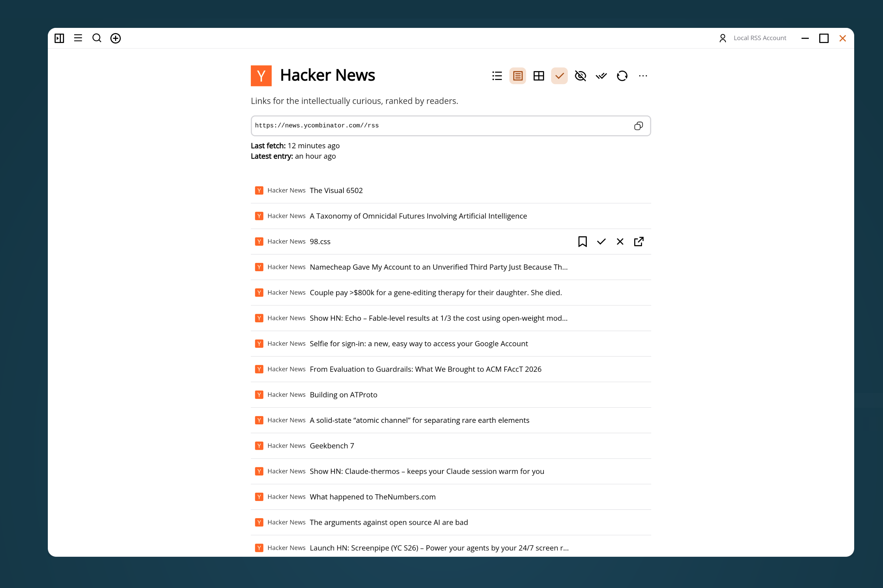Maximize the application window
The width and height of the screenshot is (883, 588).
[x=824, y=38]
